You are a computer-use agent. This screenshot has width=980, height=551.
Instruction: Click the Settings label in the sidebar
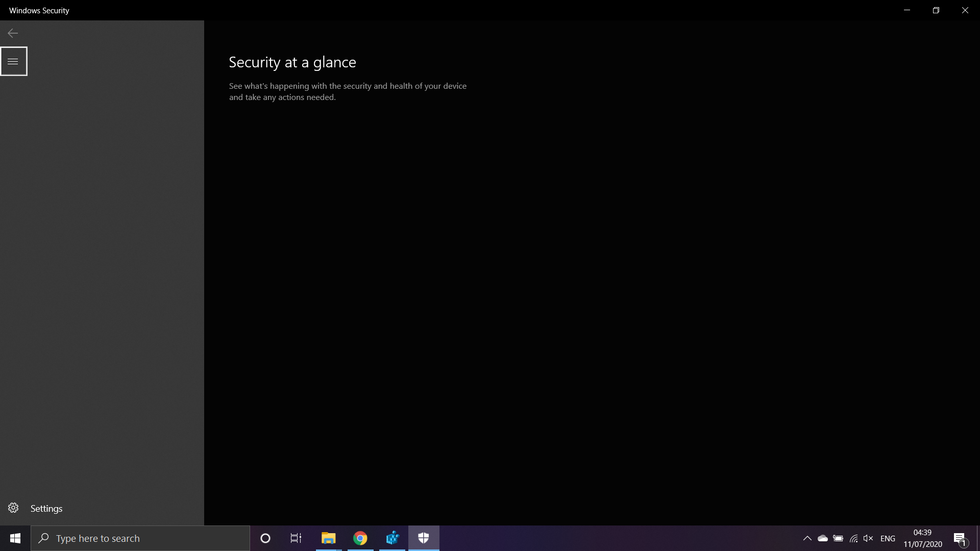click(46, 508)
